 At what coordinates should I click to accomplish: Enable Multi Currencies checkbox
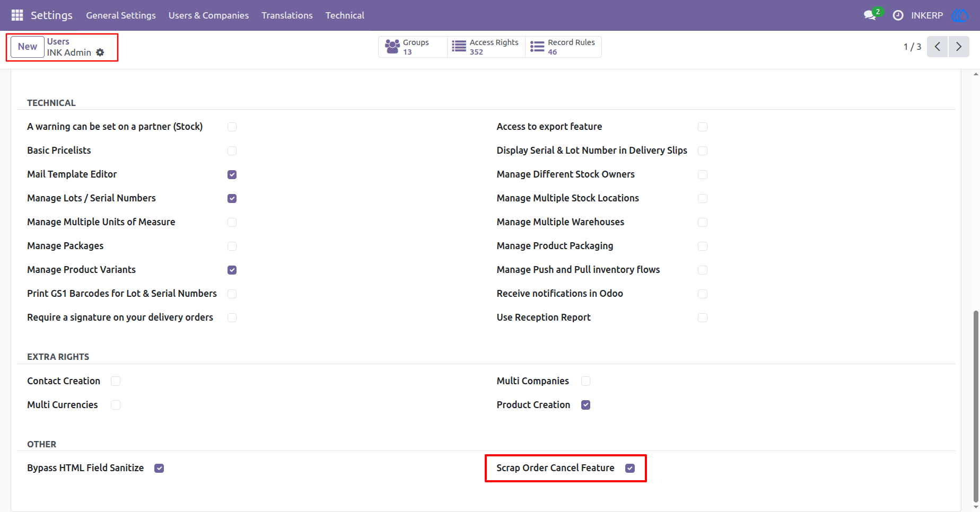[x=116, y=405]
